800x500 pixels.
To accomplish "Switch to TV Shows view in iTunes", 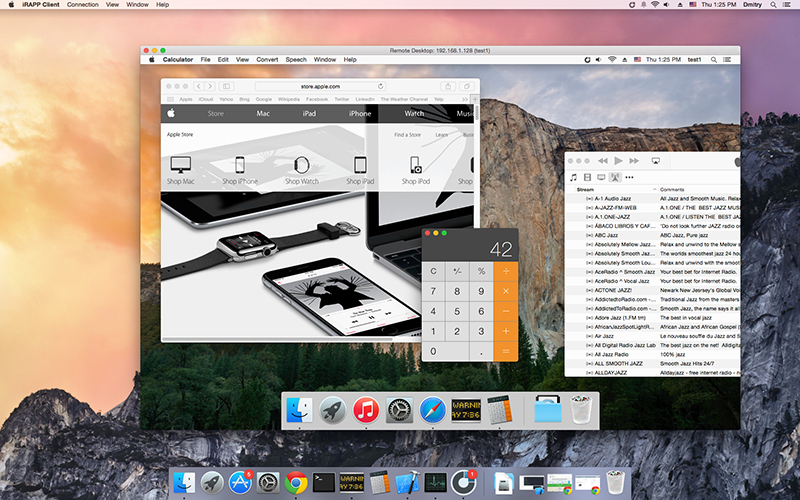I will [x=601, y=177].
